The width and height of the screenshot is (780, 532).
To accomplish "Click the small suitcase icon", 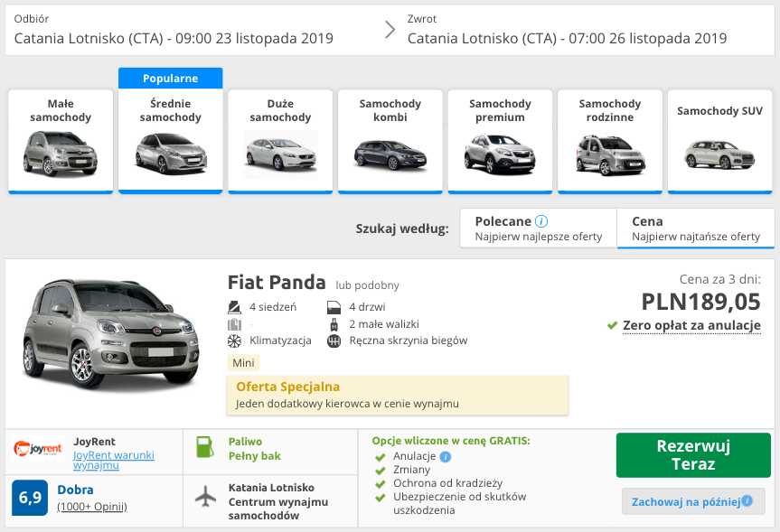I will (x=334, y=324).
